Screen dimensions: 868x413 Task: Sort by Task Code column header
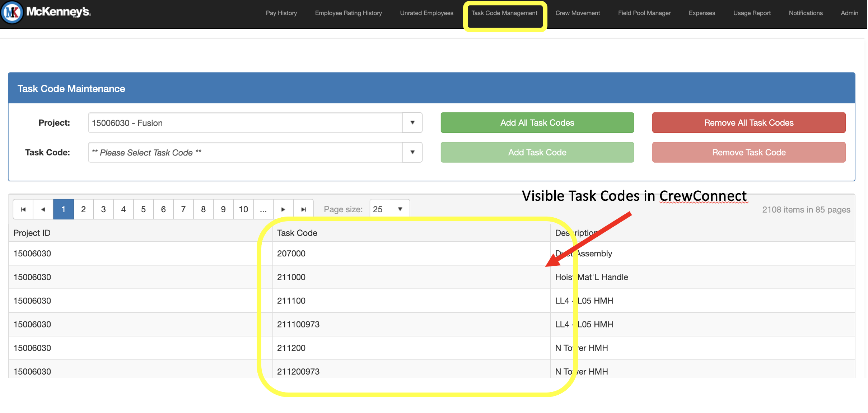[297, 233]
